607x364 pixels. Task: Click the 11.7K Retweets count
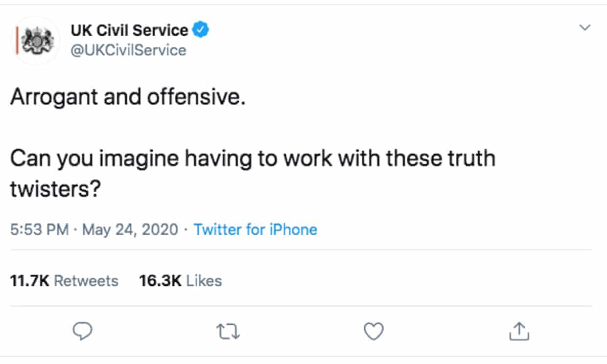[x=64, y=280]
